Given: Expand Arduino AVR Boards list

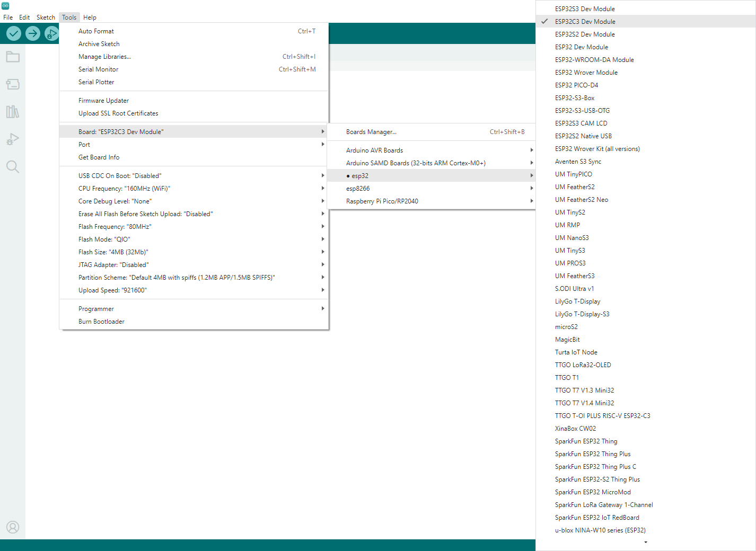Looking at the screenshot, I should click(x=432, y=150).
